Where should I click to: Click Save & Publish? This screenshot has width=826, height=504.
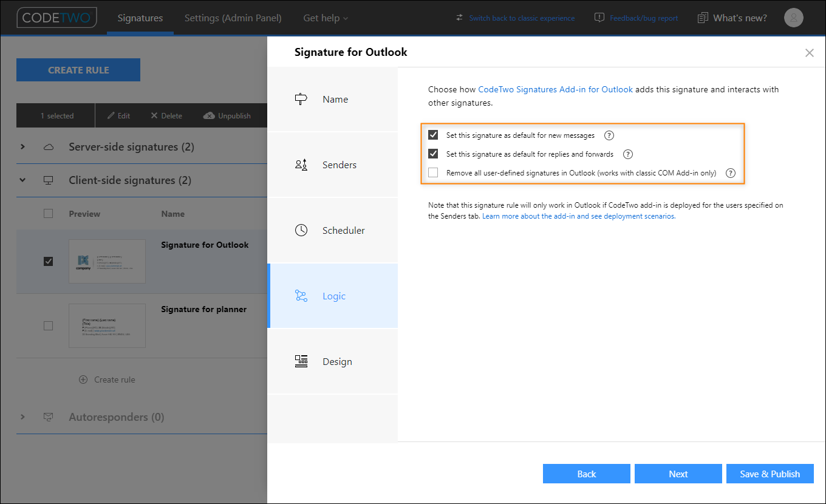[770, 474]
